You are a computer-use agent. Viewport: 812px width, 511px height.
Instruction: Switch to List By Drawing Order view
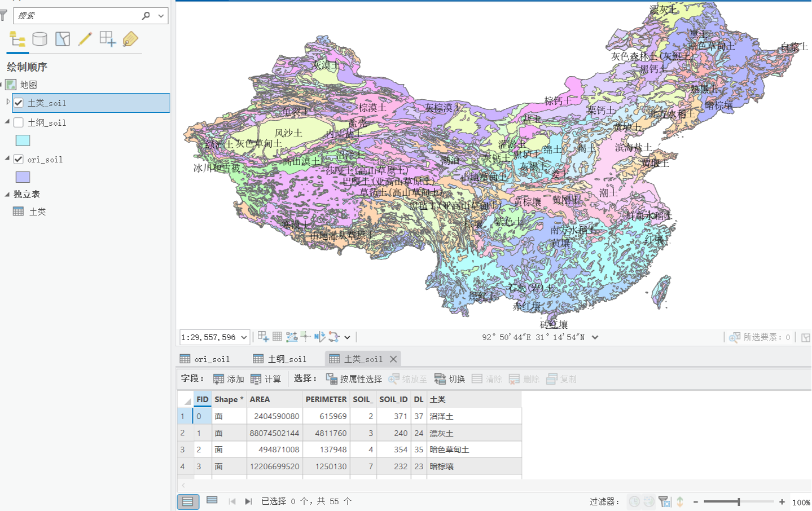coord(17,39)
